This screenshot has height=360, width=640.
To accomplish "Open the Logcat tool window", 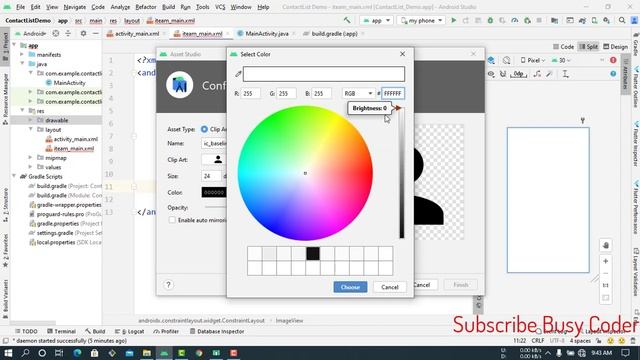I will tap(129, 331).
